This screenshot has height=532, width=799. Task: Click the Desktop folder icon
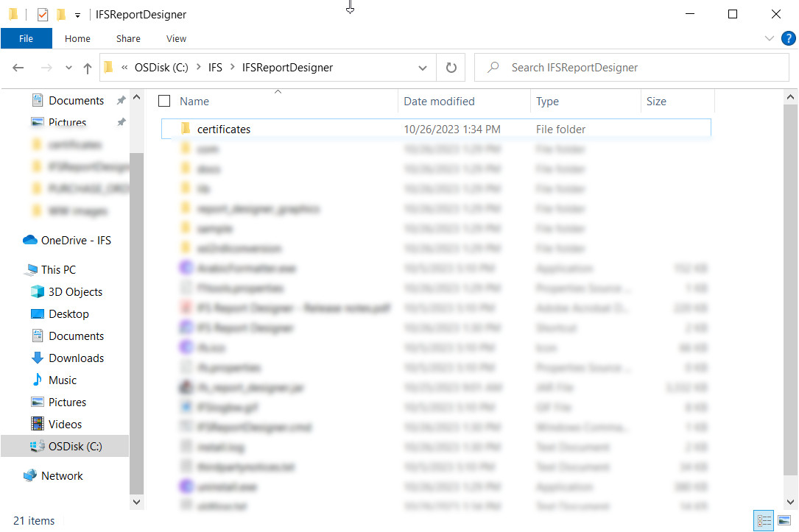click(x=38, y=314)
